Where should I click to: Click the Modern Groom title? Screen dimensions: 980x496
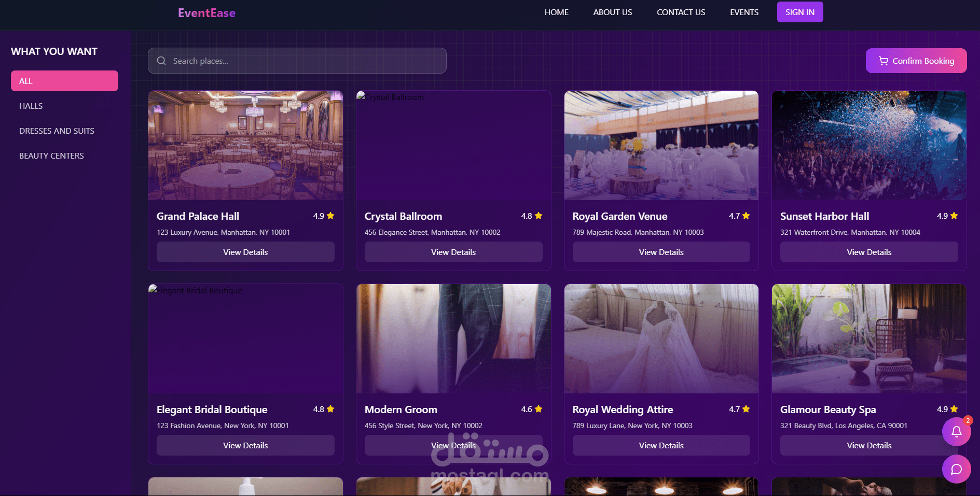click(401, 409)
